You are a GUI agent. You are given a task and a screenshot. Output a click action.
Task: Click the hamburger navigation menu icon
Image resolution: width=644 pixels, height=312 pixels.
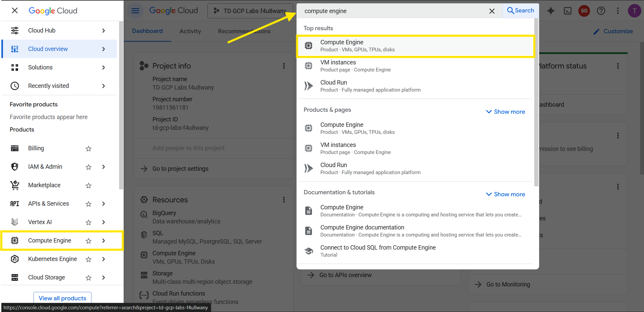[x=135, y=11]
